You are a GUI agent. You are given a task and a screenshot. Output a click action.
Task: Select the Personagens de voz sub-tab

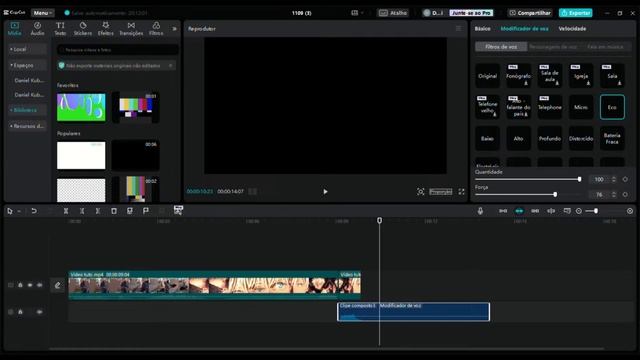point(553,47)
